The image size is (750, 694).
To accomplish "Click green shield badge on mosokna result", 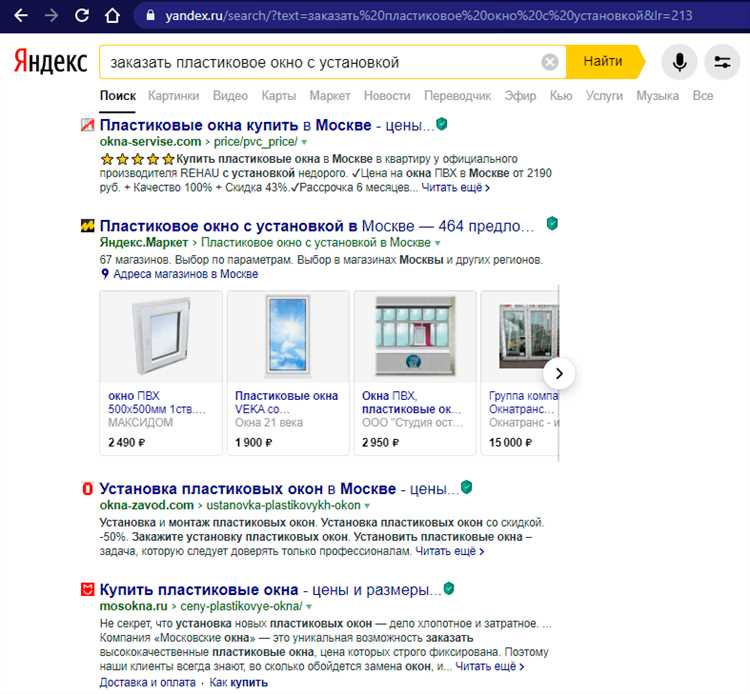I will coord(449,588).
